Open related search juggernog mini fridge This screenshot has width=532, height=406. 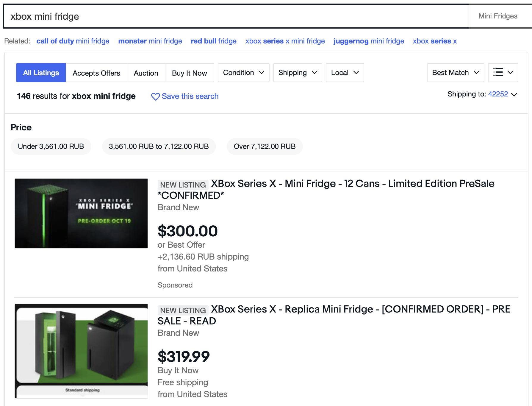click(369, 41)
